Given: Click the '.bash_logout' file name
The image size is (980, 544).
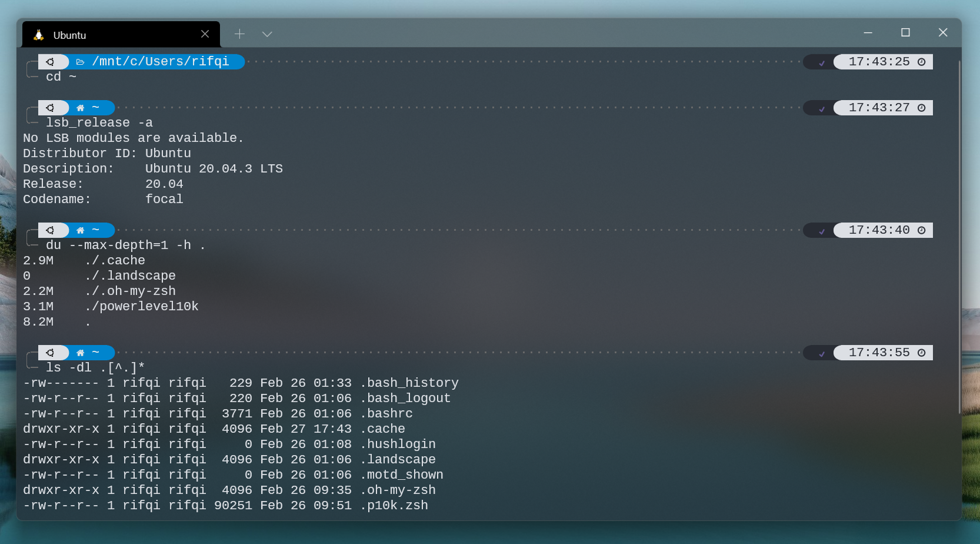Looking at the screenshot, I should [x=405, y=398].
